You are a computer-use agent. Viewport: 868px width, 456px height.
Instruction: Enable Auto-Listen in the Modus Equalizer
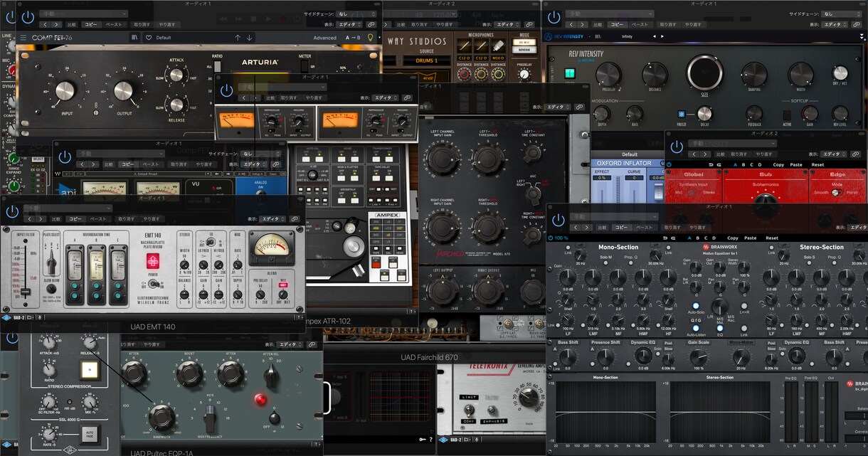pos(696,327)
